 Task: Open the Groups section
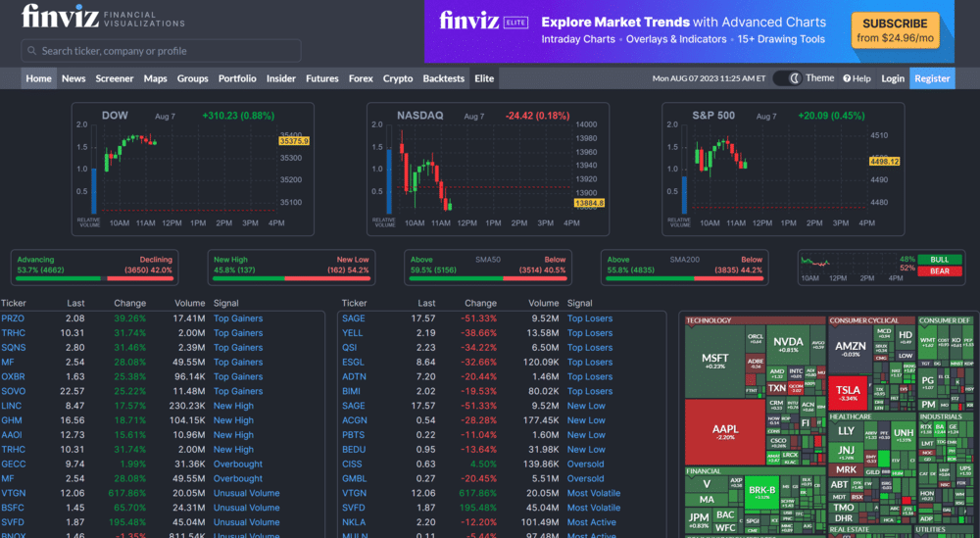click(x=192, y=78)
